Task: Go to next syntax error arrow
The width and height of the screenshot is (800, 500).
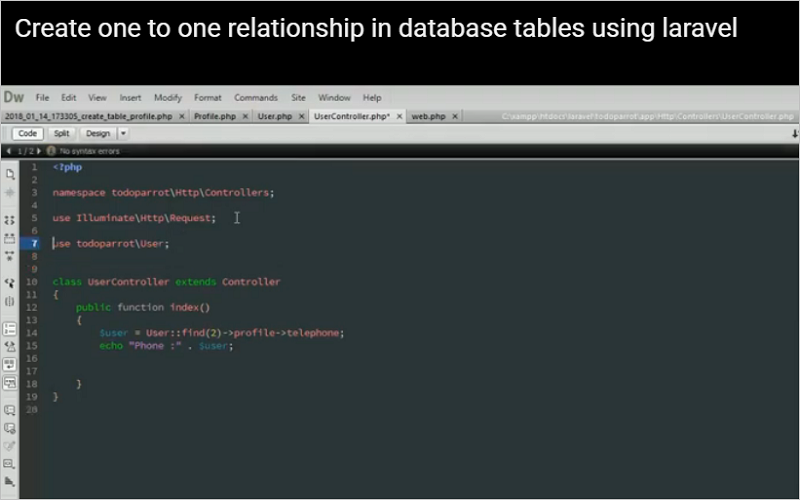Action: coord(39,151)
